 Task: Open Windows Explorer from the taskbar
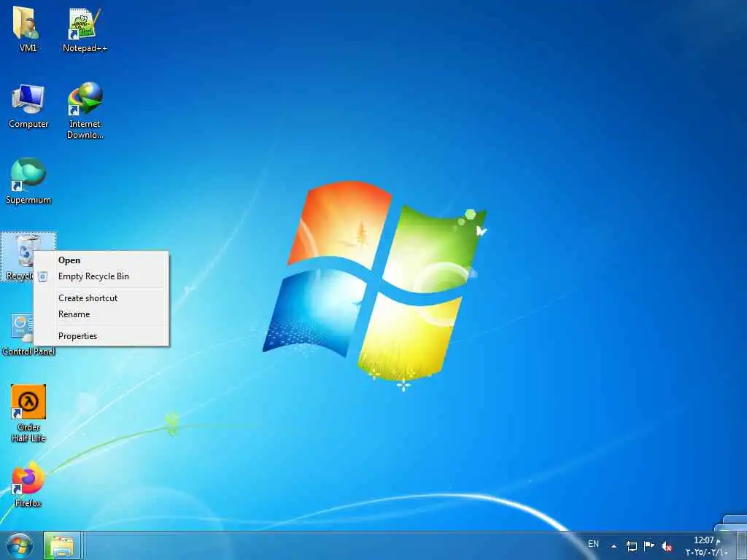(62, 545)
